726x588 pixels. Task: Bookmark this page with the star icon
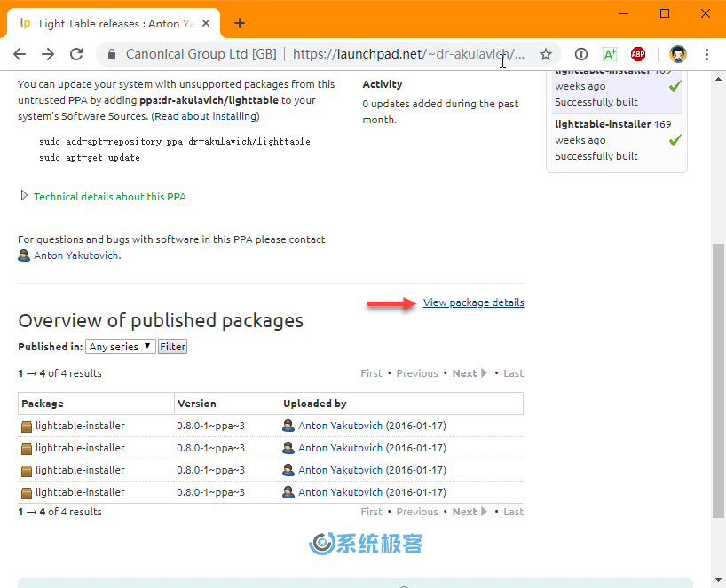546,54
